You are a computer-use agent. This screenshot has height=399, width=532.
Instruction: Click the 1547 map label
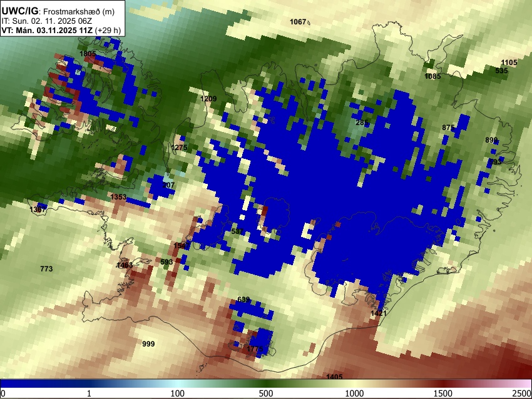[x=182, y=245]
